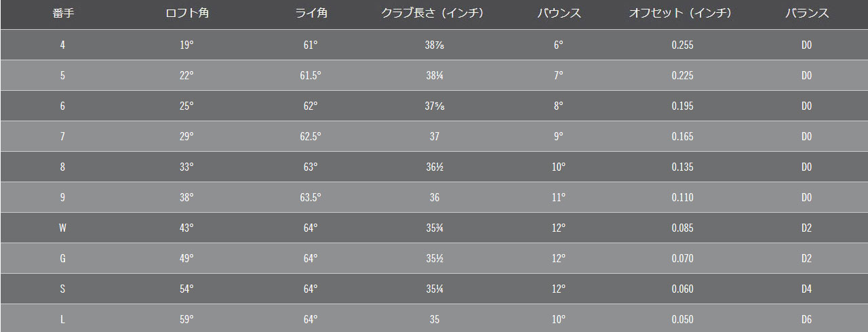The height and width of the screenshot is (332, 868).
Task: Select the D4 balance cell
Action: click(x=806, y=289)
